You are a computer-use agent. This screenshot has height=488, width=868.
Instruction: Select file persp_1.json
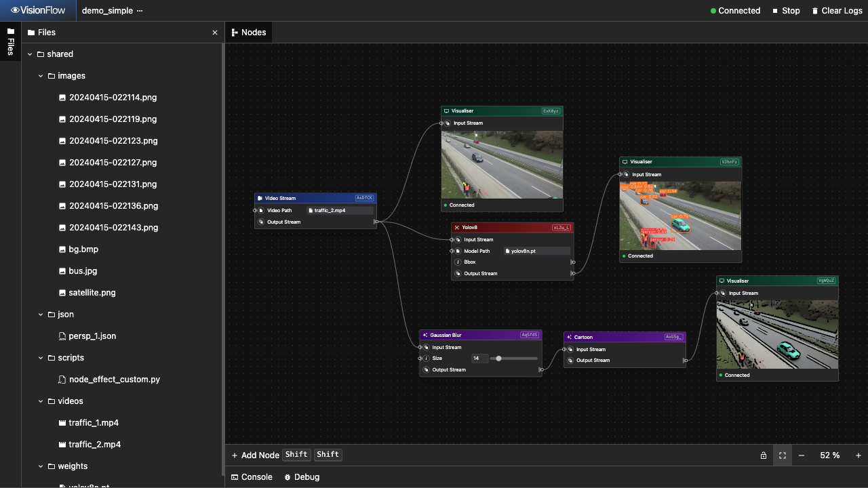[87, 336]
